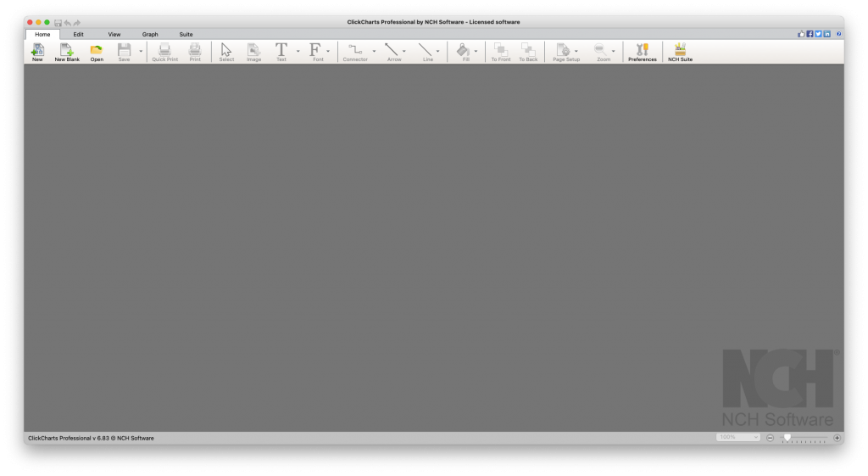Click the Zoom magnifier icon
868x476 pixels.
pos(601,52)
